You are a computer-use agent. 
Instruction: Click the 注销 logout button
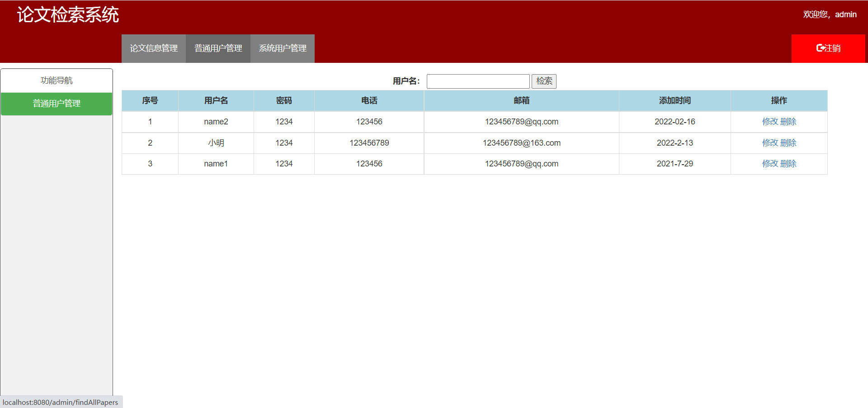click(828, 48)
